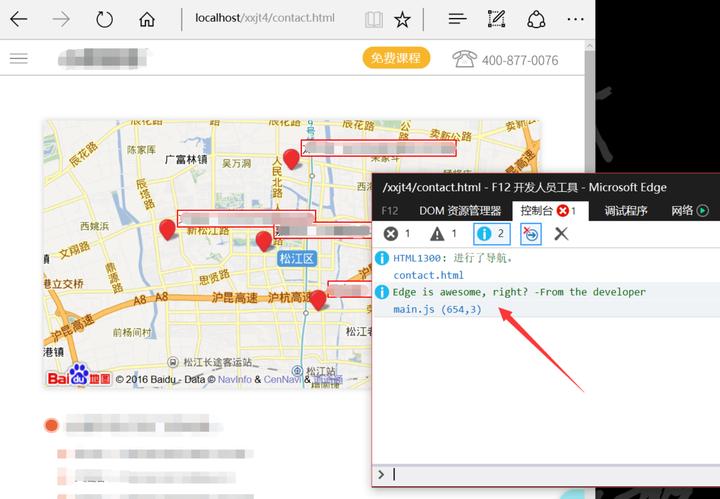Toggle the info messages filter showing 2

pos(491,234)
